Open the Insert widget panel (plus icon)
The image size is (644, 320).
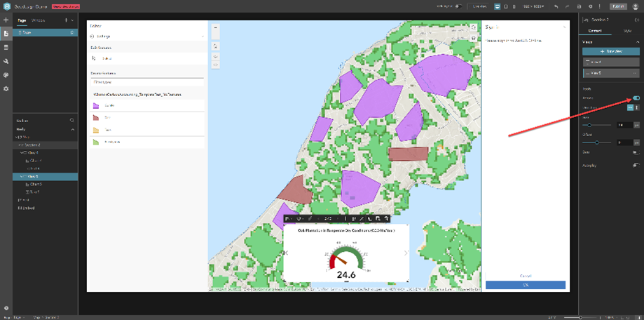click(6, 20)
